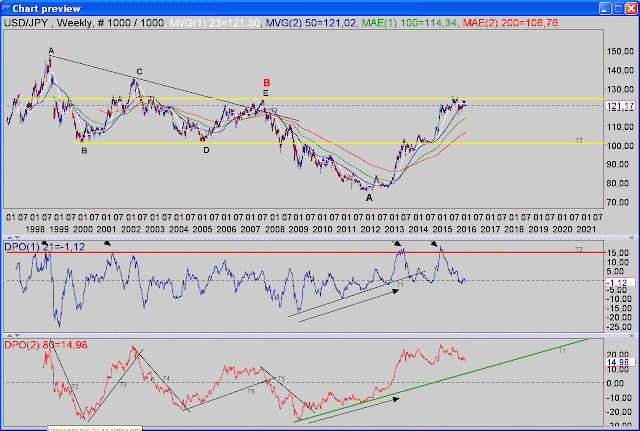Move the DPO(2) pane up with up arrow
The image size is (640, 431).
coord(10,335)
